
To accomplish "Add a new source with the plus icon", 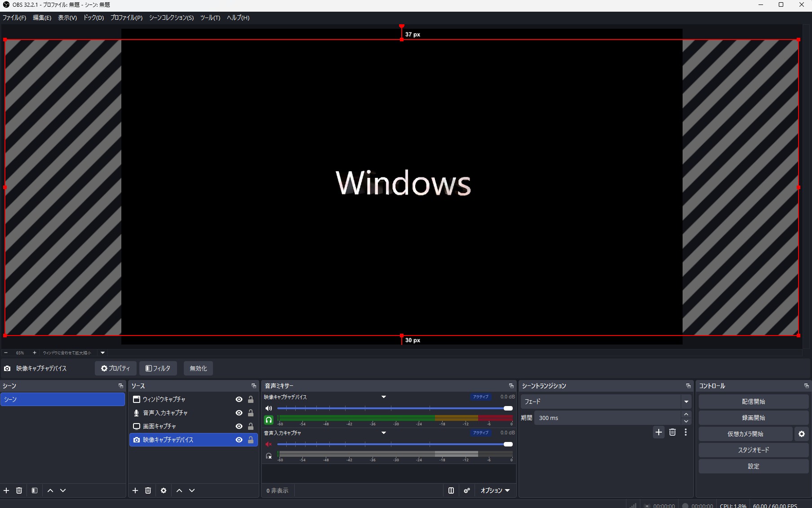I will 135,490.
